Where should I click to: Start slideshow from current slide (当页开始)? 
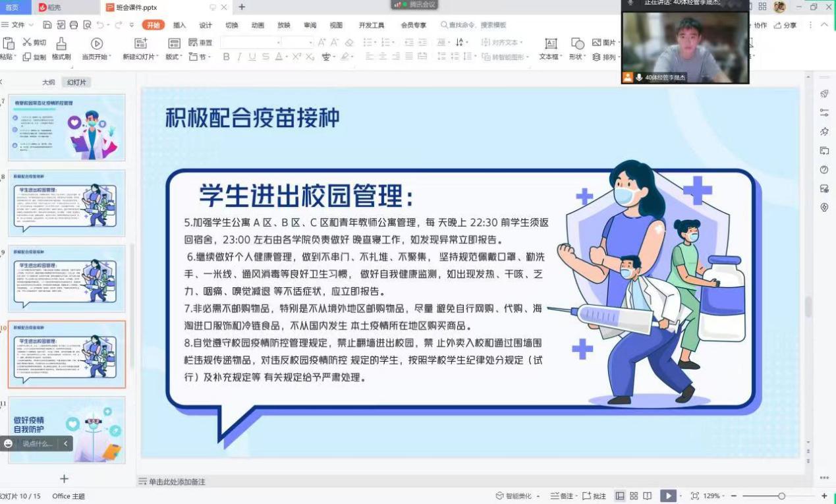[97, 44]
